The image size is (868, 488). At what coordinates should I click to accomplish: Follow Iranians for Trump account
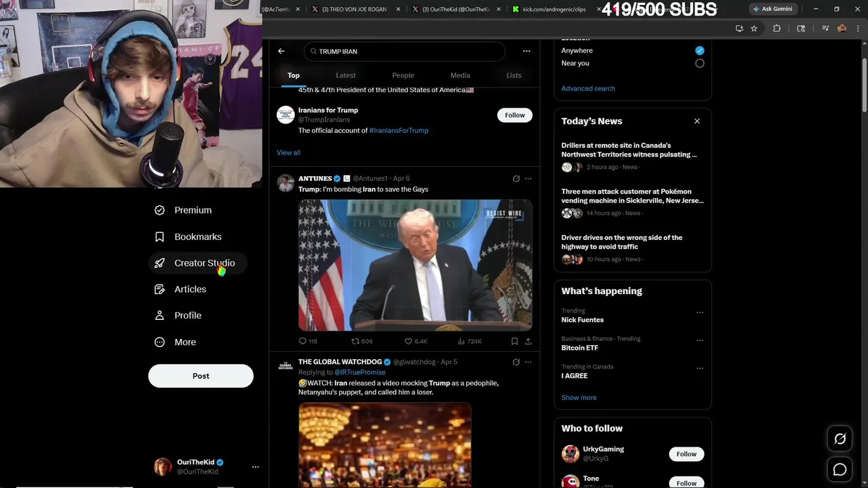pos(515,115)
